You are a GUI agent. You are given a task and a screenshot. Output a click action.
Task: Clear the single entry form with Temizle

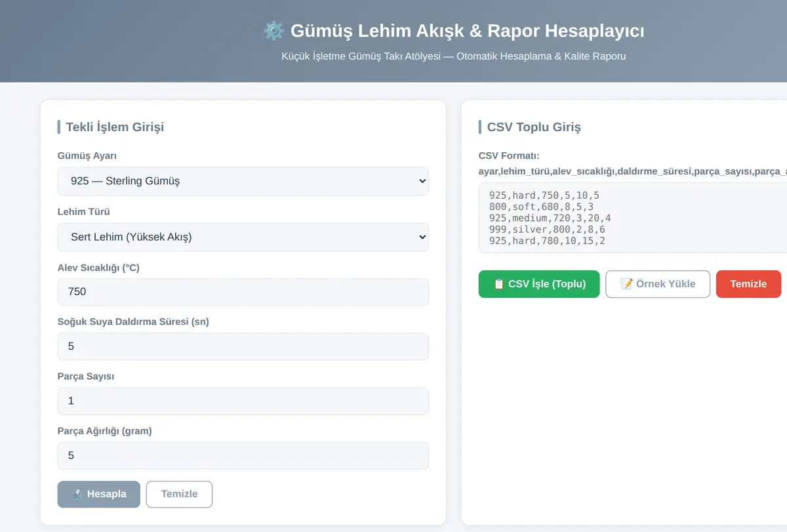point(179,494)
